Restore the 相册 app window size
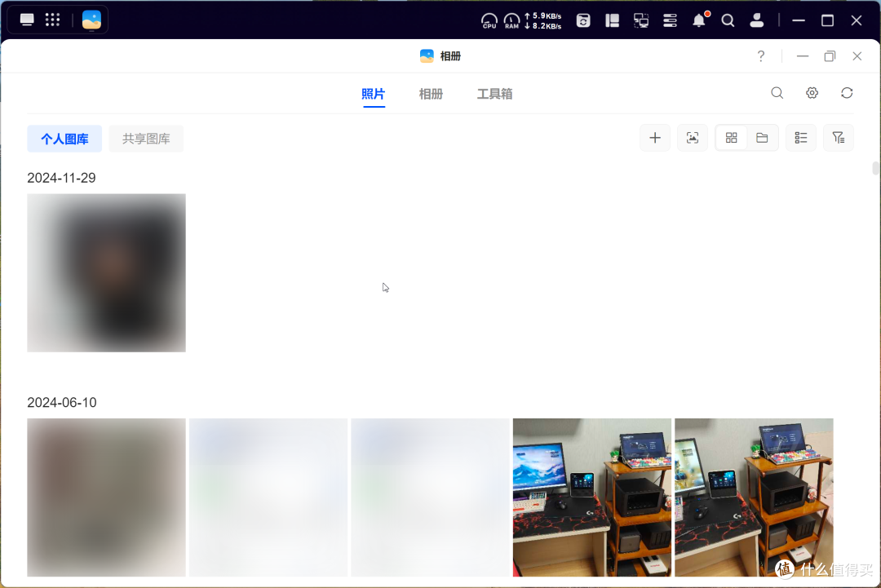This screenshot has width=881, height=588. pyautogui.click(x=830, y=56)
